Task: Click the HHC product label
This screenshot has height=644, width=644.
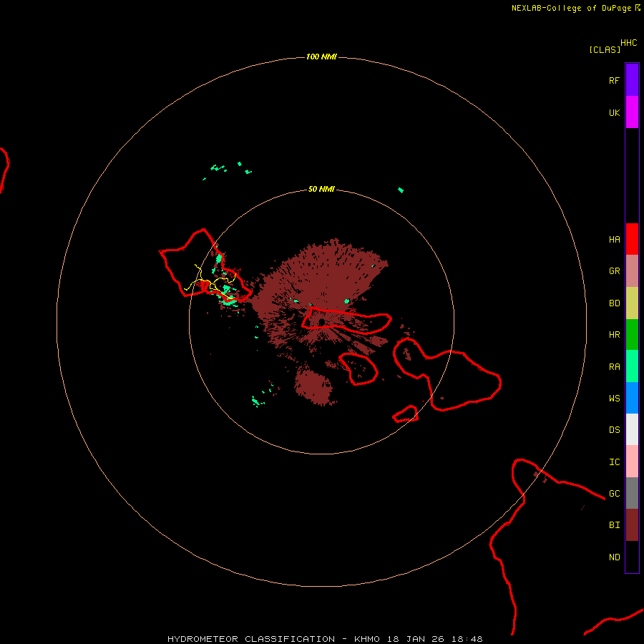Action: (628, 43)
